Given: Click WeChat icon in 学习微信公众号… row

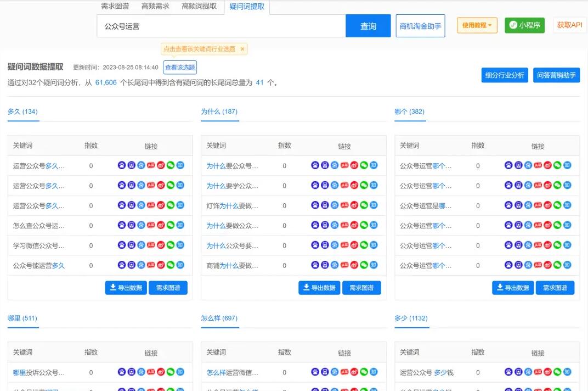Looking at the screenshot, I should 171,245.
